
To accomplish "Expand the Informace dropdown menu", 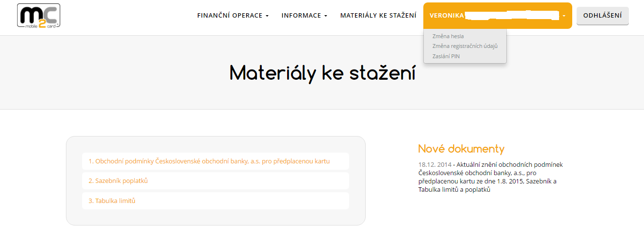I will coord(304,16).
